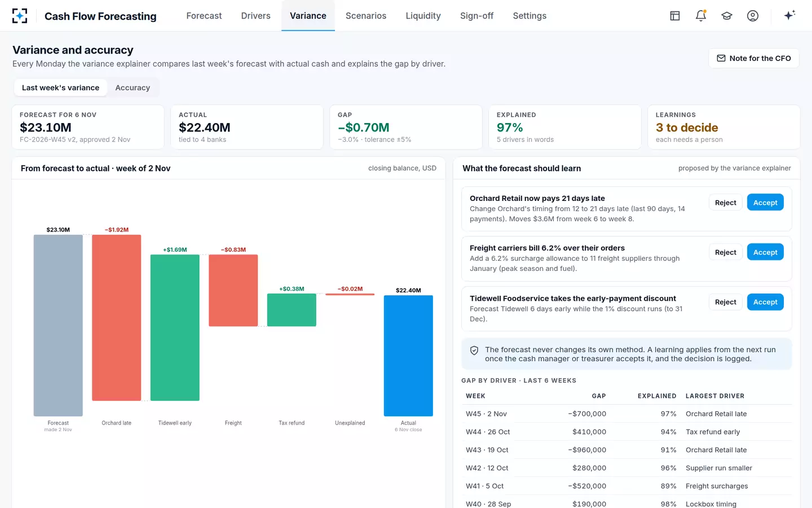
Task: Click the Explained 97% summary card
Action: [564, 127]
